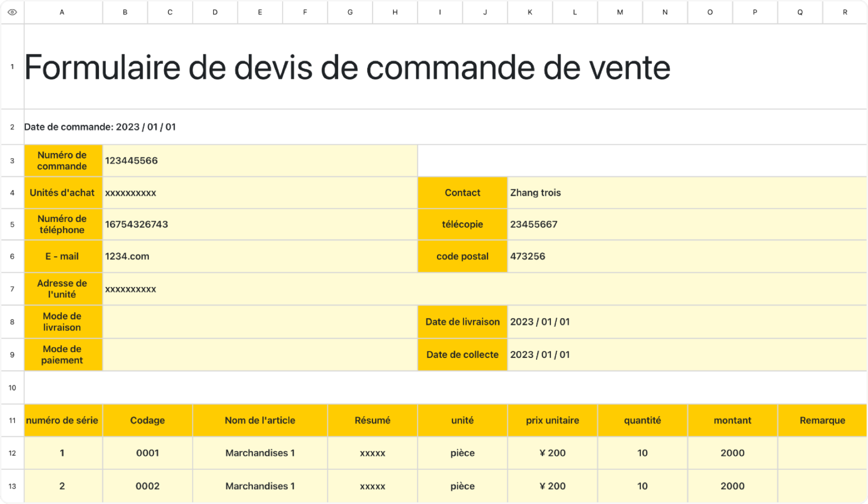Click the 'montant' table header
868x504 pixels.
(x=732, y=420)
